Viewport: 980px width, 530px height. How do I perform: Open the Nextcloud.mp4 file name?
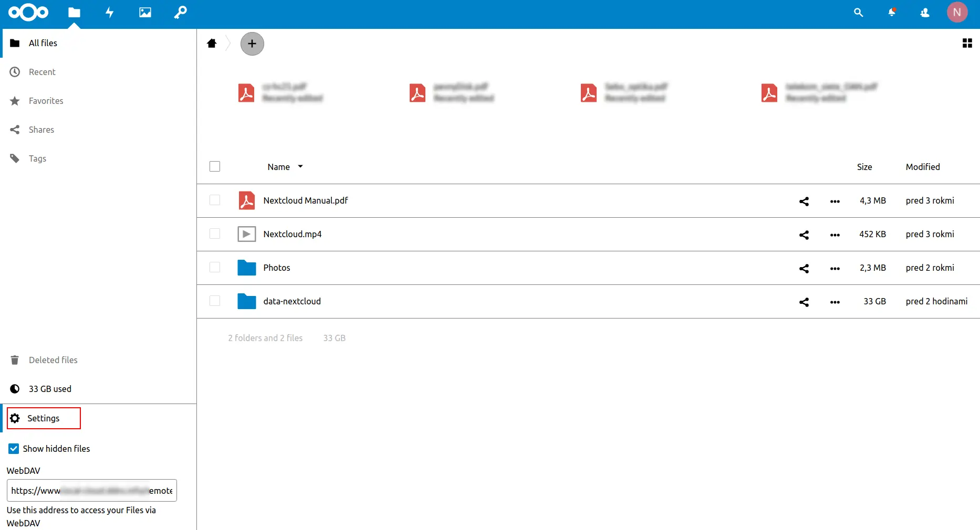(x=293, y=234)
